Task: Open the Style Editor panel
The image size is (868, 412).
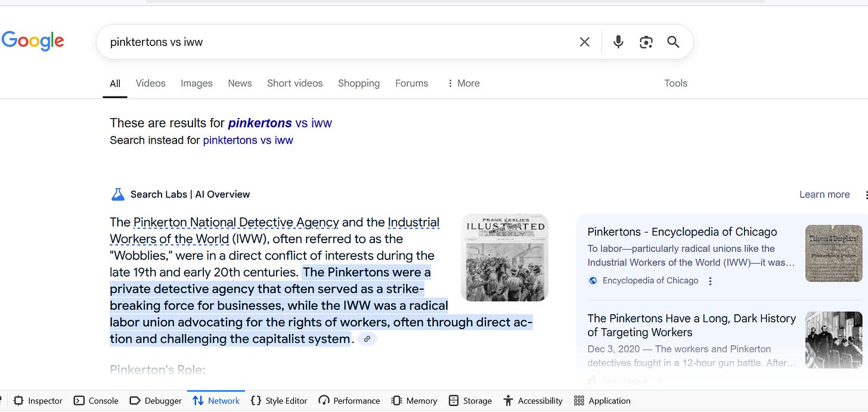Action: (x=279, y=401)
